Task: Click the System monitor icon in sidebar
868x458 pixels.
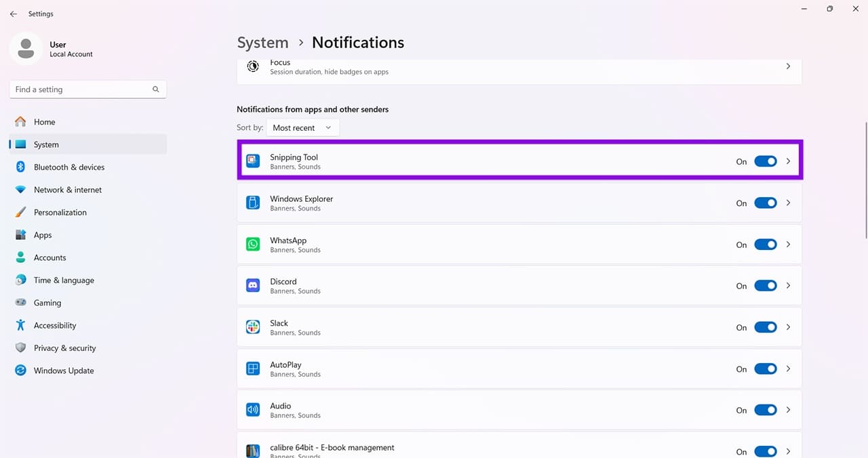Action: (20, 144)
